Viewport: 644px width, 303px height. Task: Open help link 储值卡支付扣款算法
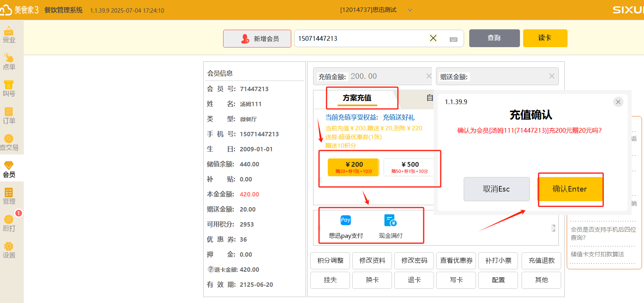pyautogui.click(x=597, y=254)
